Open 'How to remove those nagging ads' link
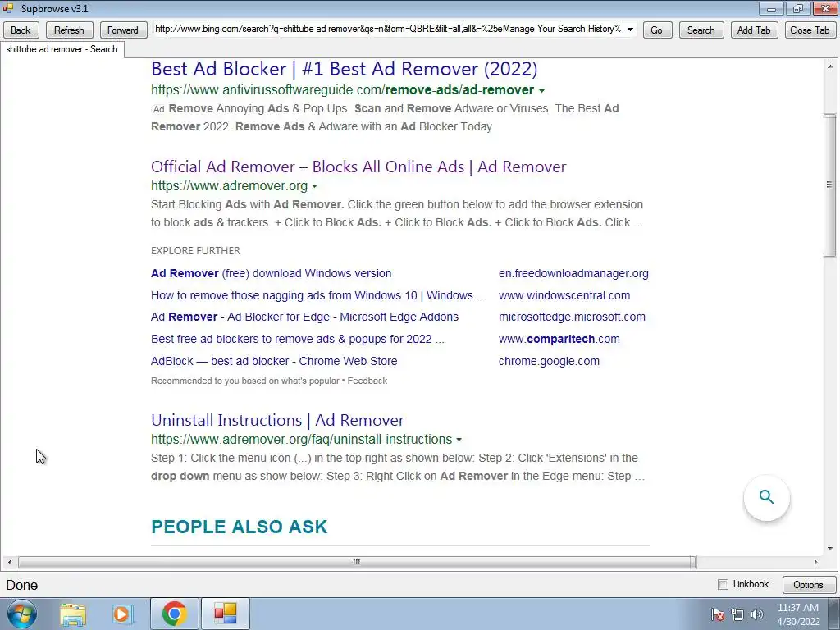The width and height of the screenshot is (840, 630). (x=318, y=295)
